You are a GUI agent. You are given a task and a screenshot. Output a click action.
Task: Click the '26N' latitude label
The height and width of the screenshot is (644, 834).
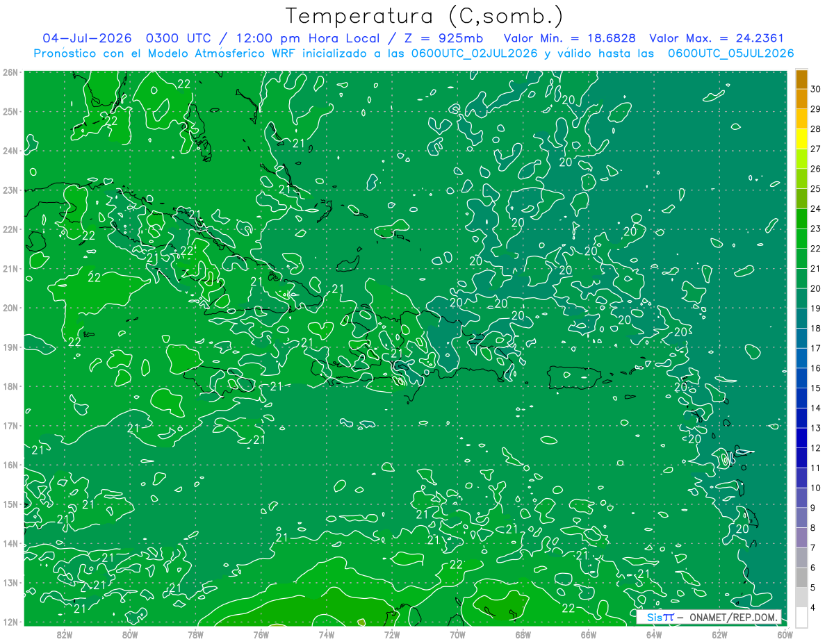coord(10,72)
